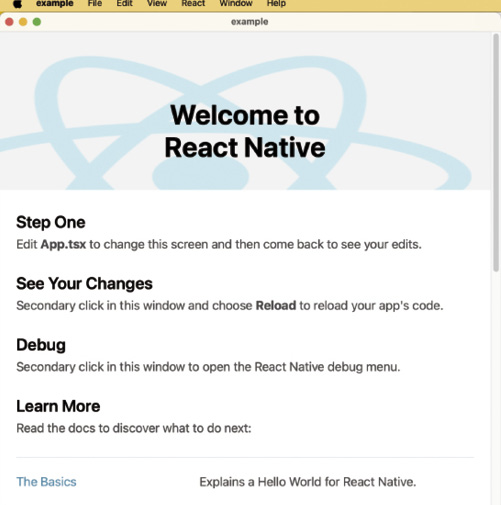Click The Basics link

click(x=46, y=482)
